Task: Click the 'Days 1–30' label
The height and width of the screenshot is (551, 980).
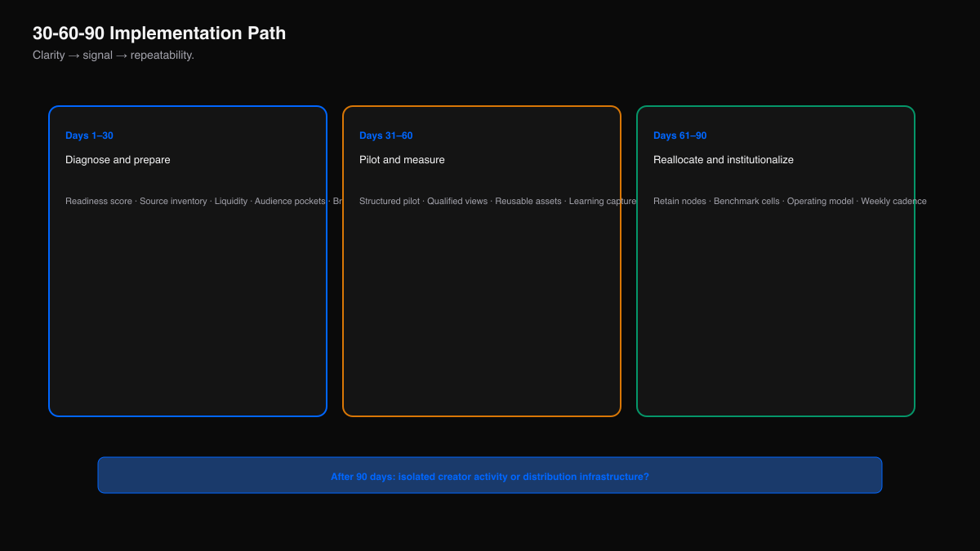Action: pyautogui.click(x=89, y=136)
